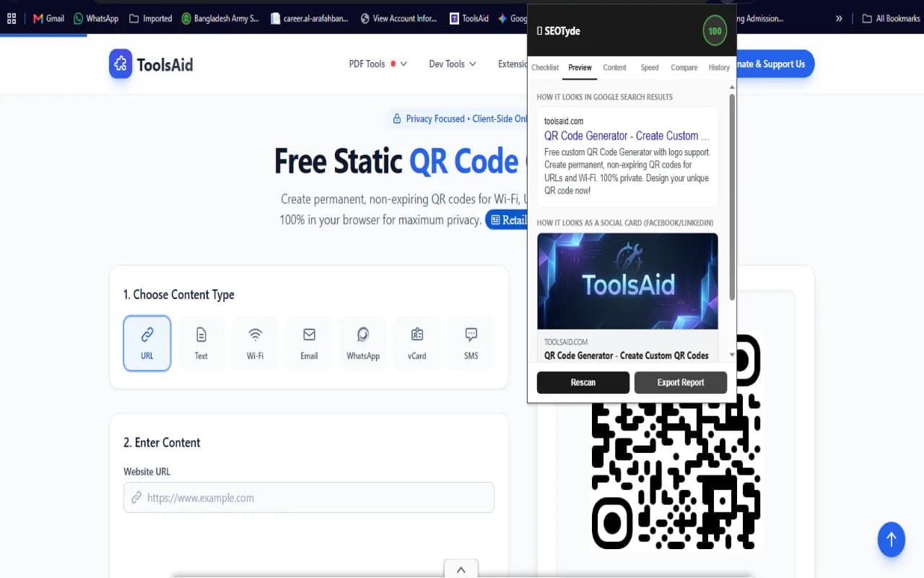The width and height of the screenshot is (924, 578).
Task: Click scroll down arrow in SEOTyde panel
Action: click(x=732, y=355)
